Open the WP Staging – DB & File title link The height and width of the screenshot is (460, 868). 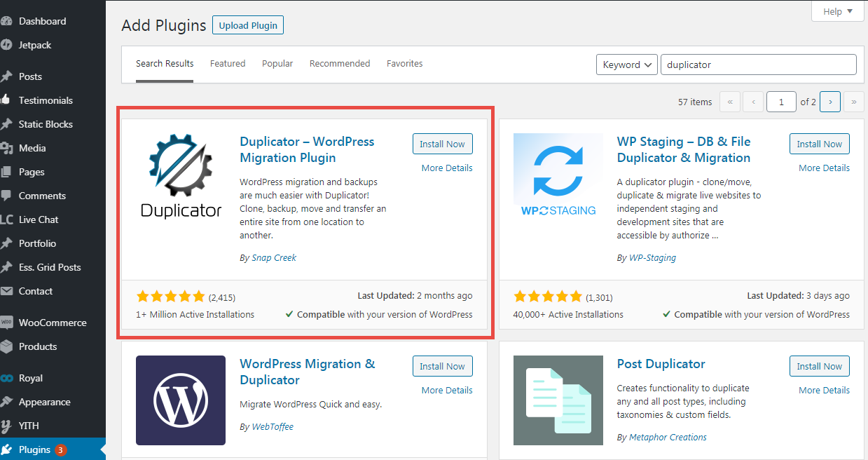[x=684, y=150]
